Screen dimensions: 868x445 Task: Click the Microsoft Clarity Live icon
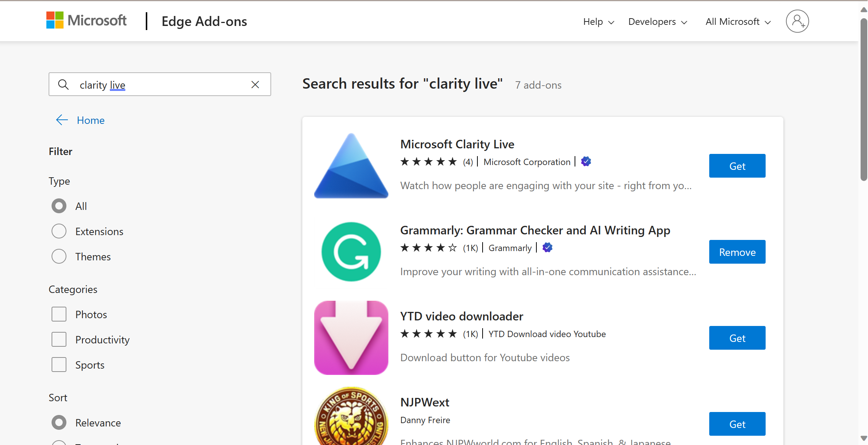point(351,165)
